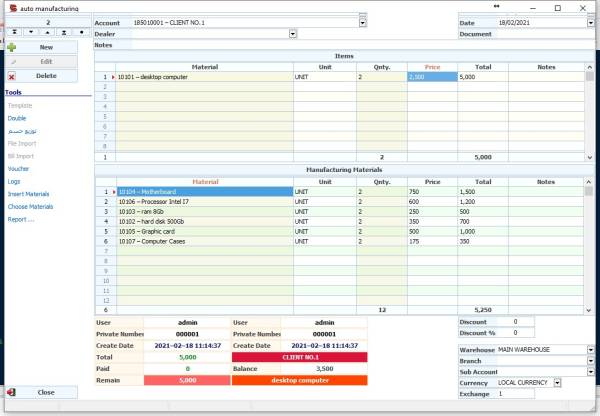Viewport: 600px width, 416px height.
Task: Click the record number field showing 2
Action: [48, 23]
